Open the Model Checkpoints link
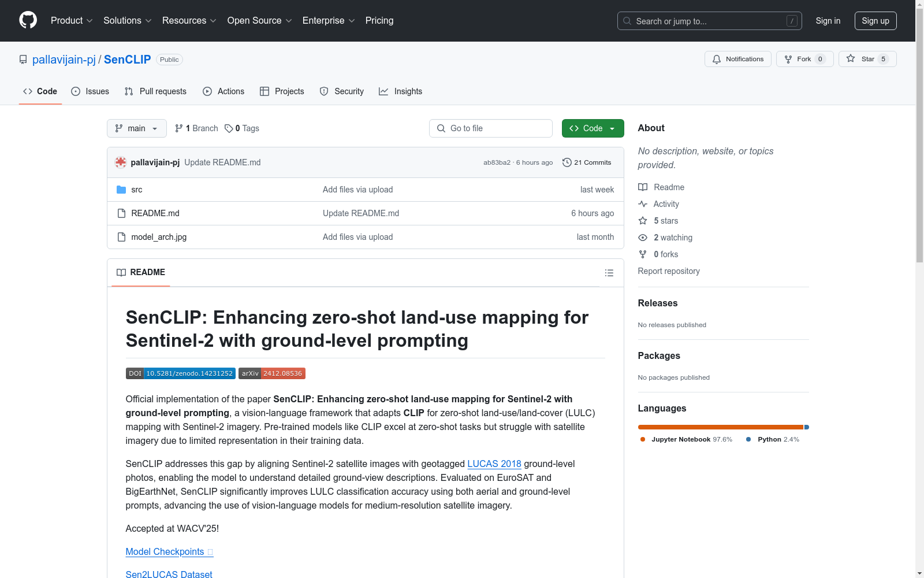Viewport: 924px width, 578px height. click(169, 551)
